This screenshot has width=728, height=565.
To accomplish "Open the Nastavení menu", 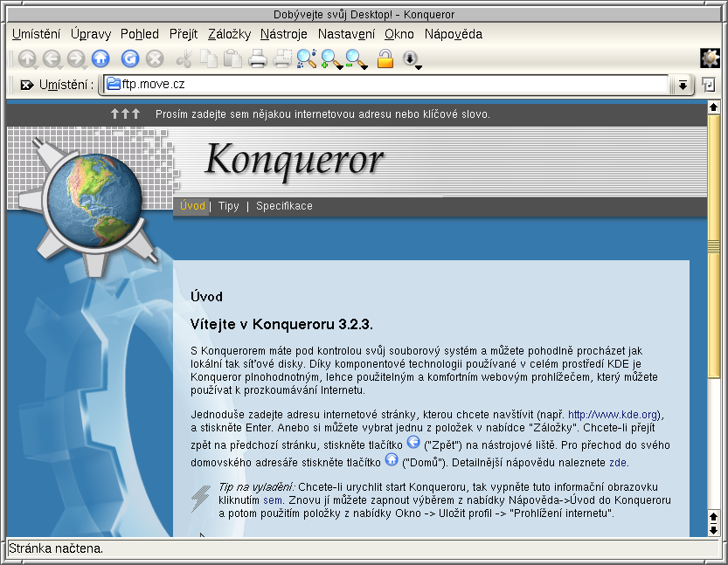I will point(346,34).
